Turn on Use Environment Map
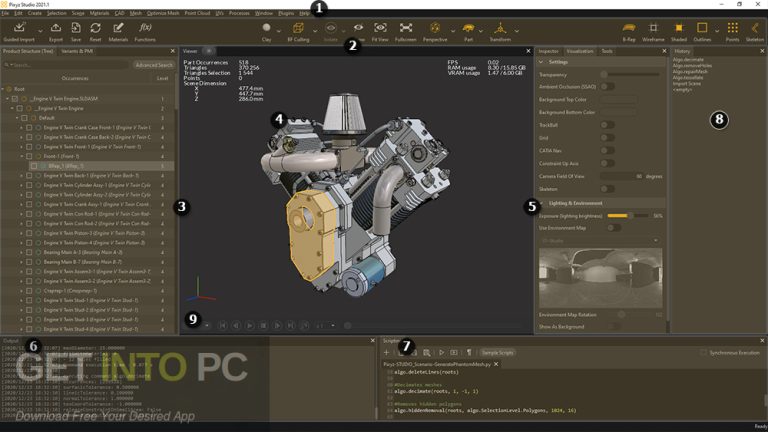 612,227
